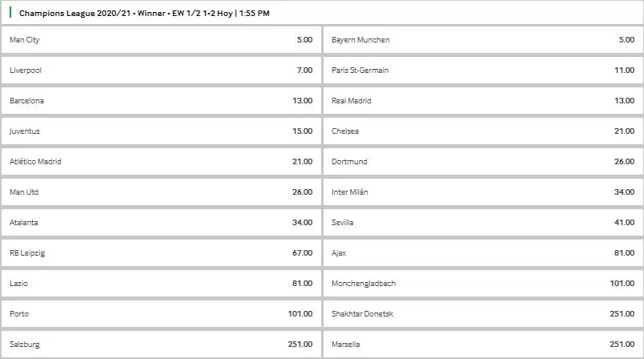Choose Sevilla at 41.00 odds
Viewport: 644px width, 359px height.
pos(482,222)
